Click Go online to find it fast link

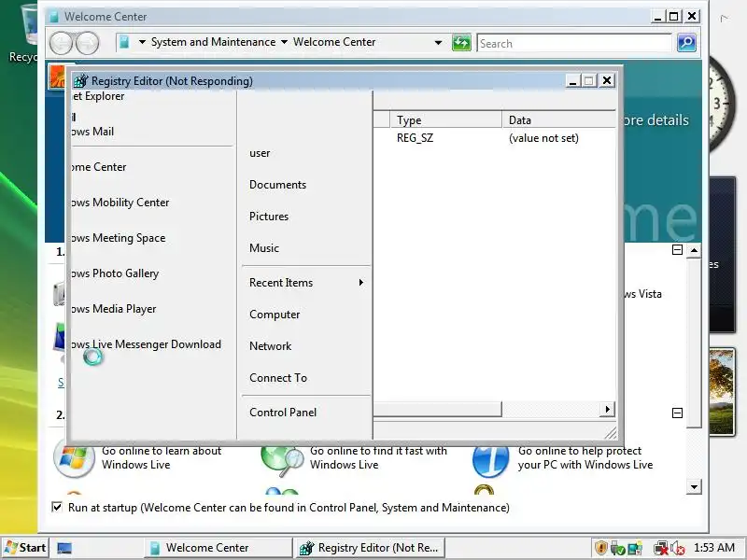click(378, 457)
